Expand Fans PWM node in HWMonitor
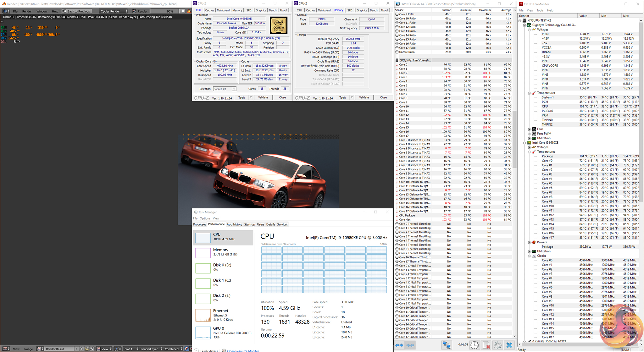This screenshot has height=352, width=644. pyautogui.click(x=529, y=134)
